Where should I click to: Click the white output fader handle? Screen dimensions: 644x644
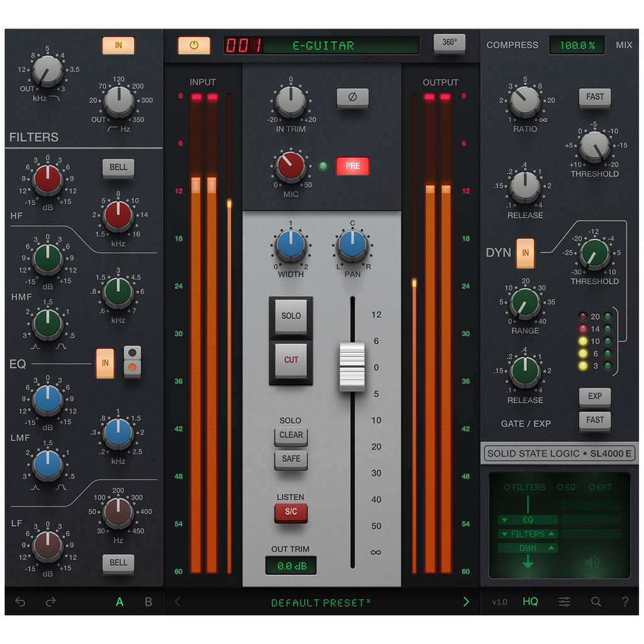coord(352,367)
